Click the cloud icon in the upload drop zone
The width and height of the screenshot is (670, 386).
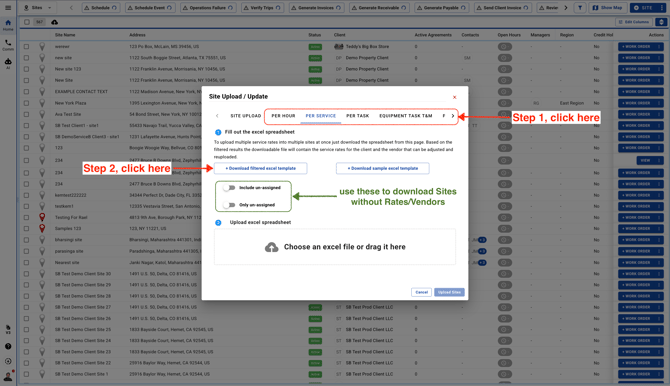[271, 247]
